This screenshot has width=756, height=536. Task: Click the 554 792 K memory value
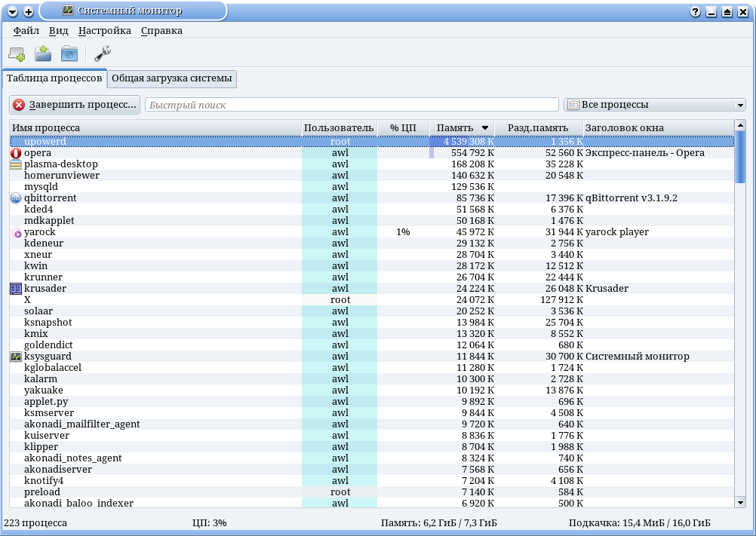click(472, 153)
